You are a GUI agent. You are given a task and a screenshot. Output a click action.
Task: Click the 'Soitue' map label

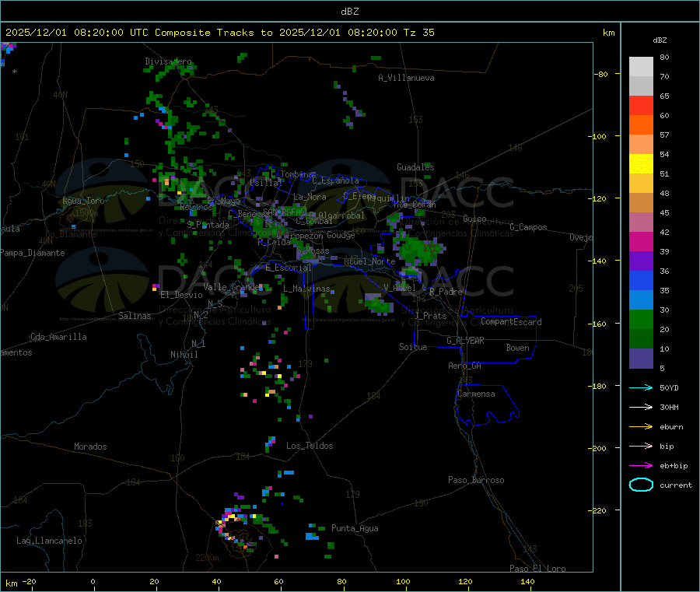[x=413, y=347]
